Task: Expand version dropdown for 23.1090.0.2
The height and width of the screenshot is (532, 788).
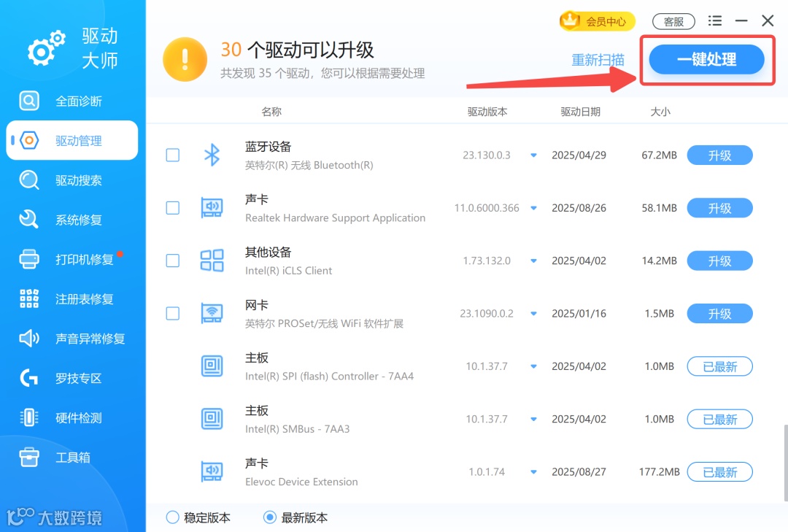Action: [533, 314]
